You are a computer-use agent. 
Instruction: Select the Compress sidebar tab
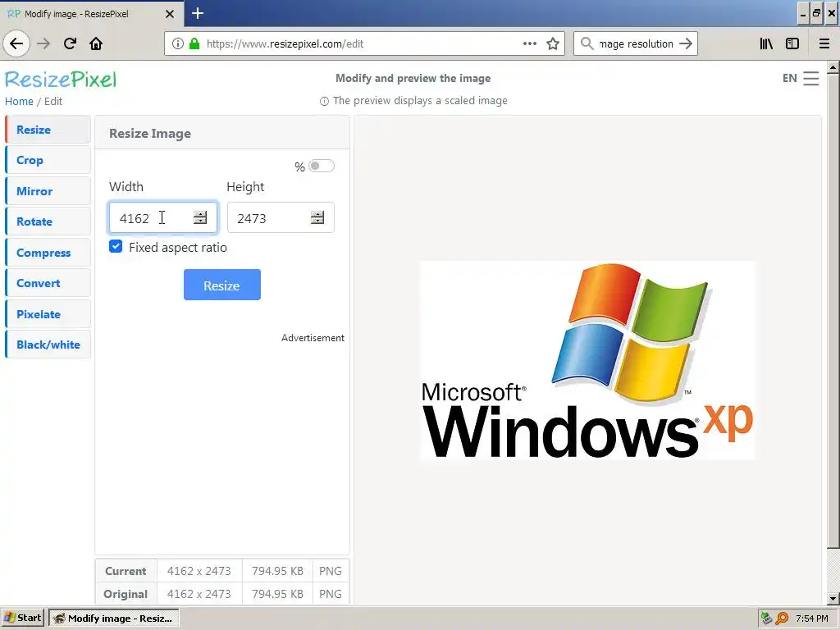click(x=48, y=253)
